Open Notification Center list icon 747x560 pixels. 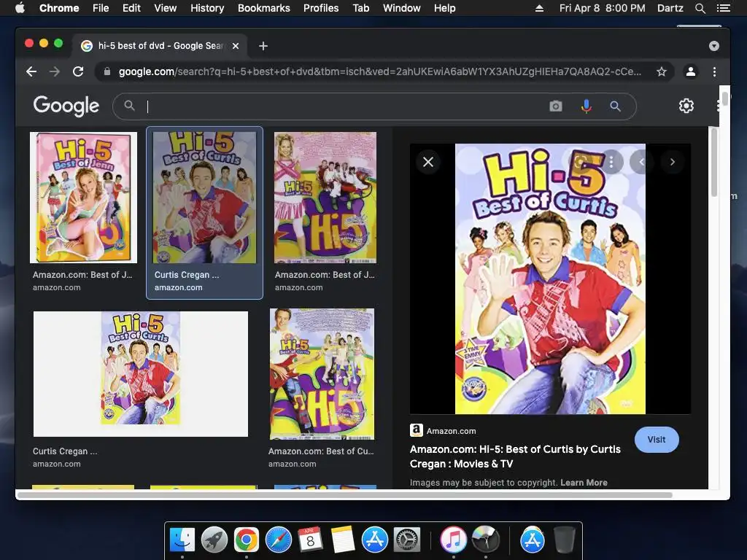[723, 8]
